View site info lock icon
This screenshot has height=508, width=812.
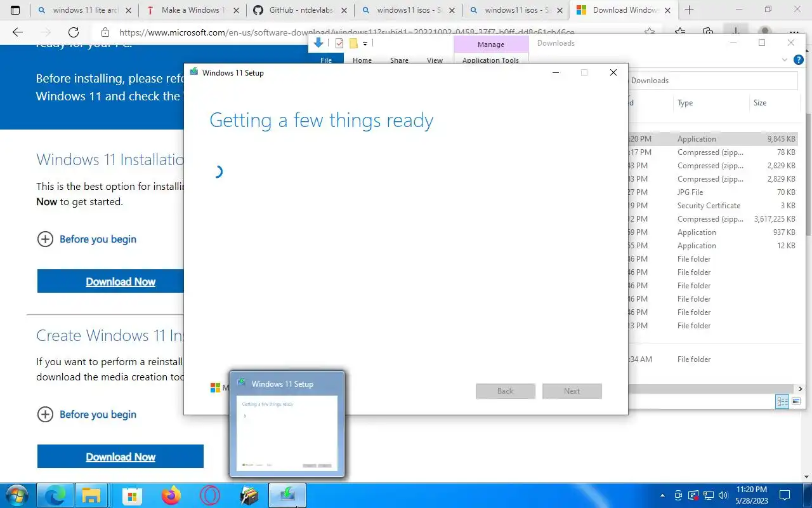click(105, 33)
